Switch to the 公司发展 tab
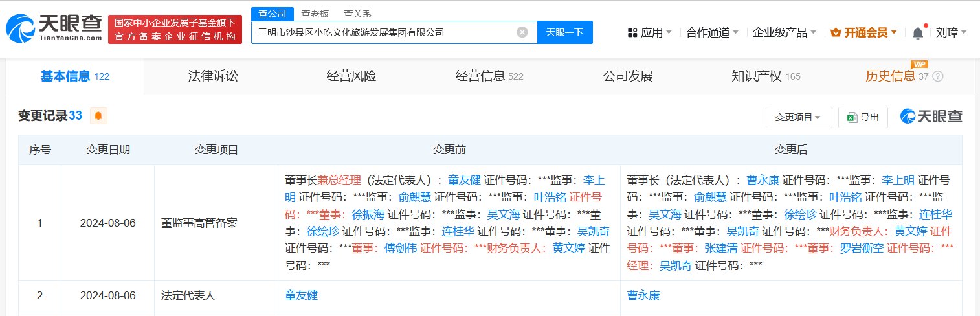The image size is (980, 316). coord(628,76)
